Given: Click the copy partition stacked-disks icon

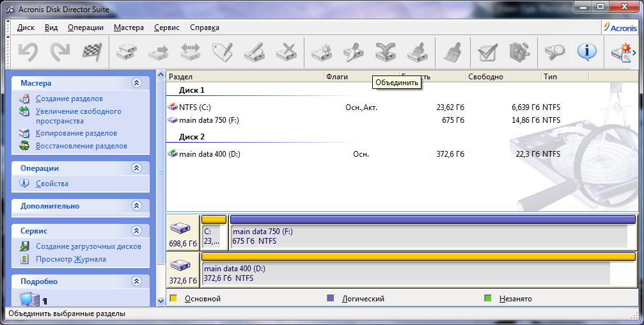Looking at the screenshot, I should (x=127, y=52).
